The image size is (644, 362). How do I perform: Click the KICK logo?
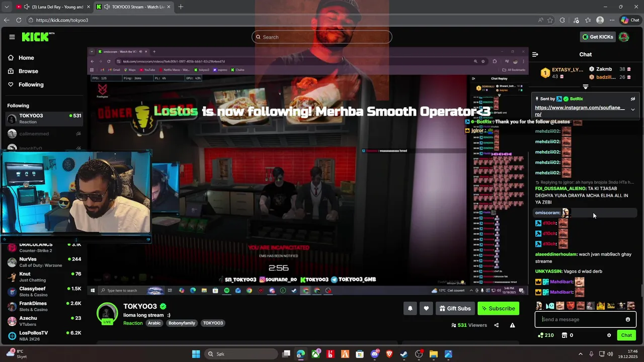click(x=38, y=37)
